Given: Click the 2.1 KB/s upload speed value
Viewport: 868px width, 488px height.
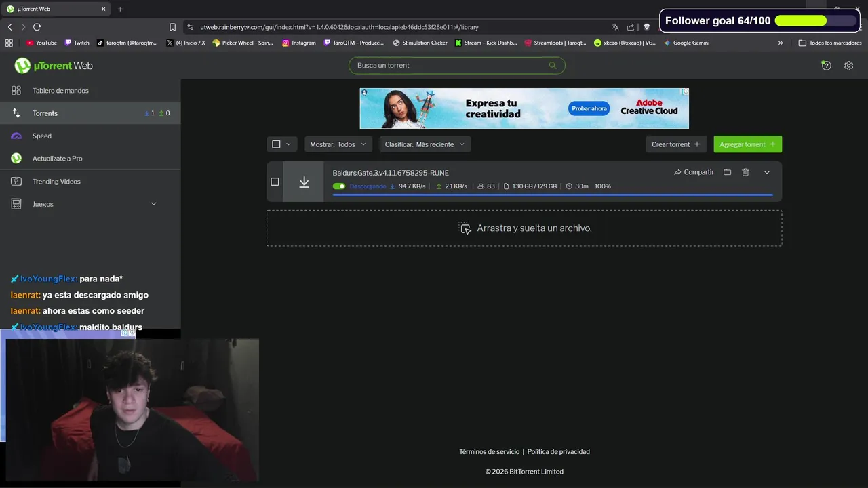Looking at the screenshot, I should tap(456, 186).
